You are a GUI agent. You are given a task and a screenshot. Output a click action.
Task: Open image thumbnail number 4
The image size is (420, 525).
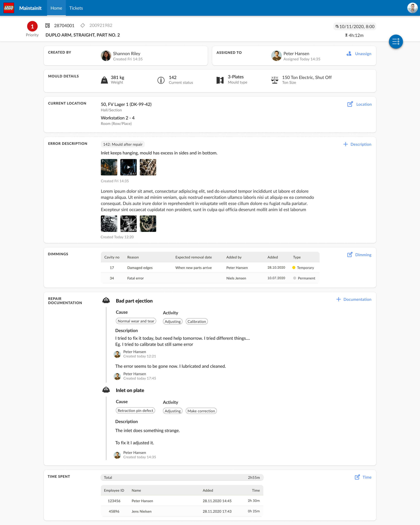click(109, 224)
